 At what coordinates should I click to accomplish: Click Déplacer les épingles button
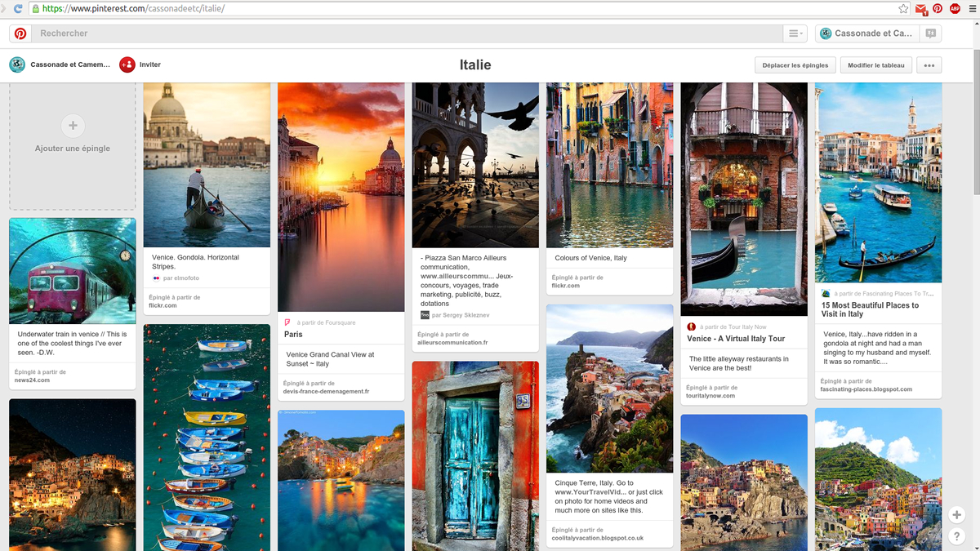[x=795, y=65]
